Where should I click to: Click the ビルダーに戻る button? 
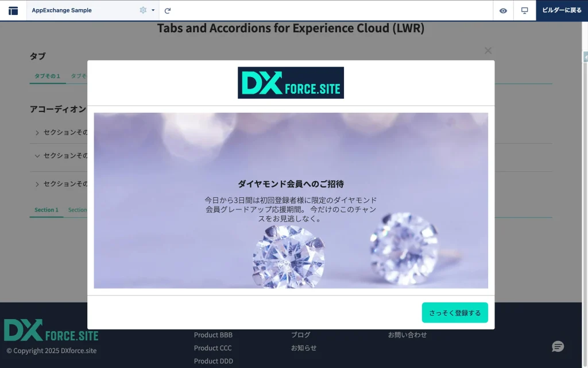point(562,10)
